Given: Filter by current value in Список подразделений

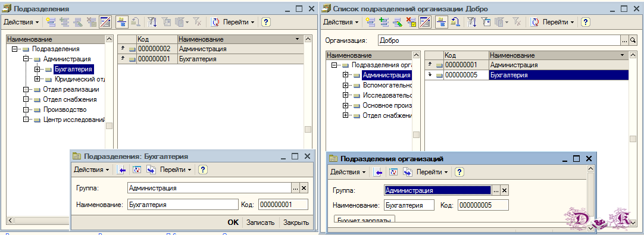Looking at the screenshot, I should (x=485, y=22).
